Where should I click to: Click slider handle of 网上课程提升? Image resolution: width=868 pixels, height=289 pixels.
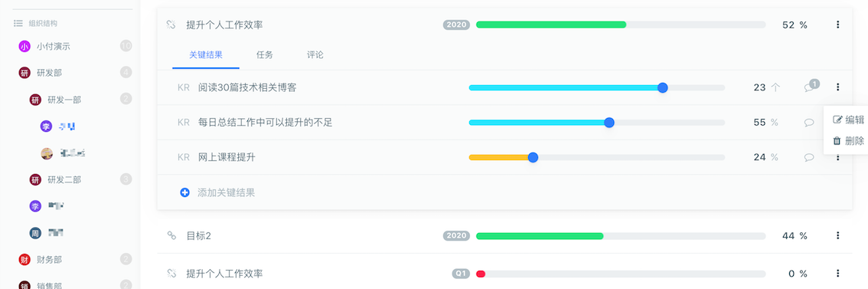(533, 158)
